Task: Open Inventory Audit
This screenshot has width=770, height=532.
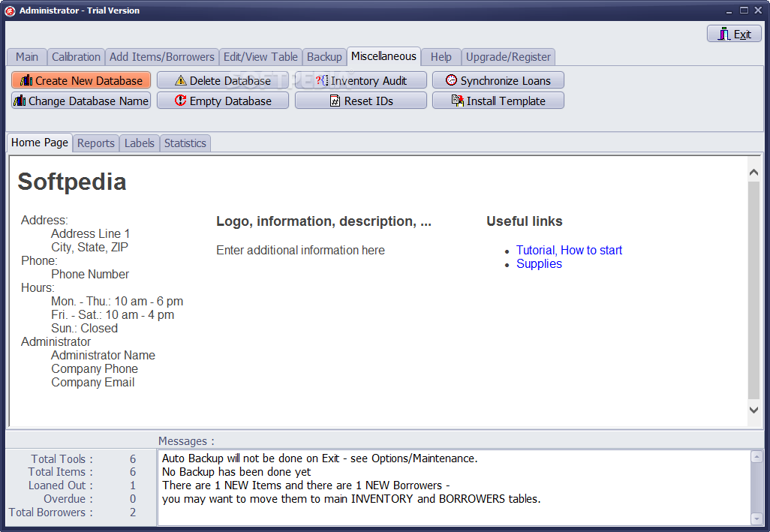Action: (x=361, y=80)
